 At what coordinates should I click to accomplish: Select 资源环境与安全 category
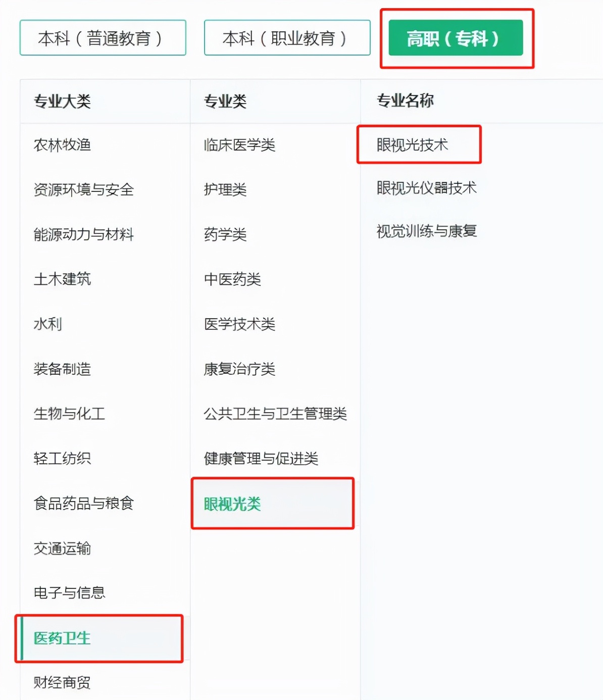pos(83,190)
